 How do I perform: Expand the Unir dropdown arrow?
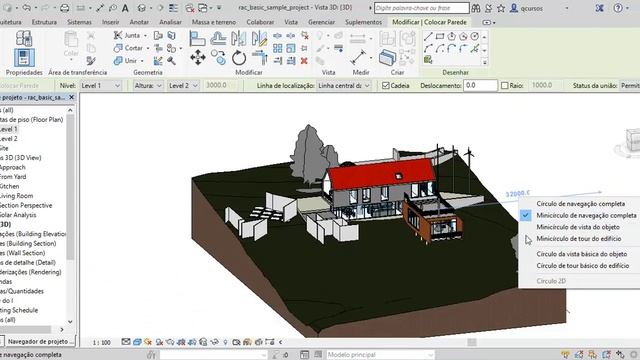point(142,61)
